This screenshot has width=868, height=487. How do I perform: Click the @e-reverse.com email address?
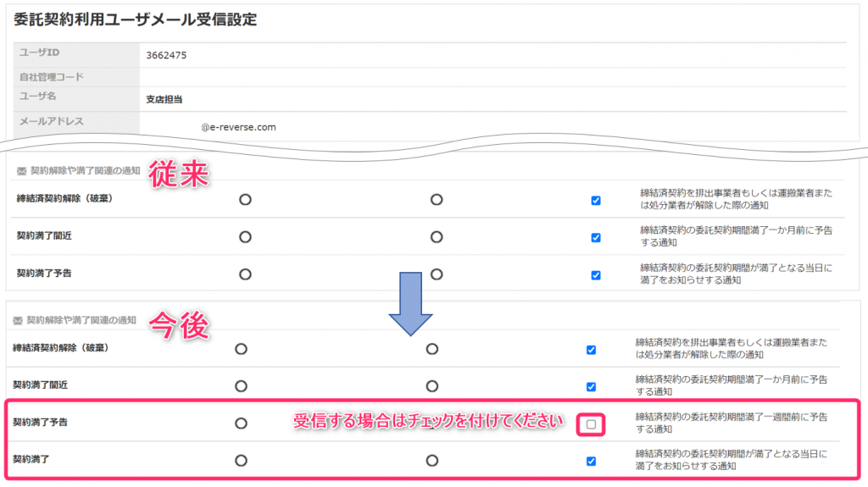238,127
